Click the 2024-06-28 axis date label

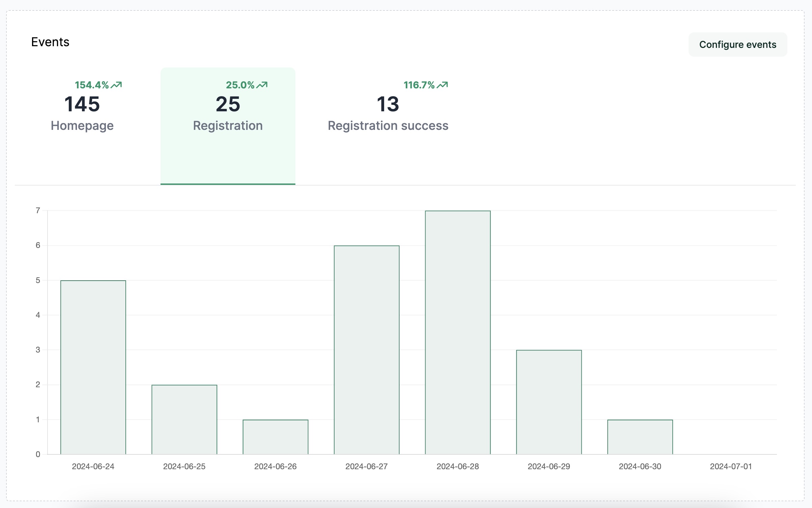458,467
